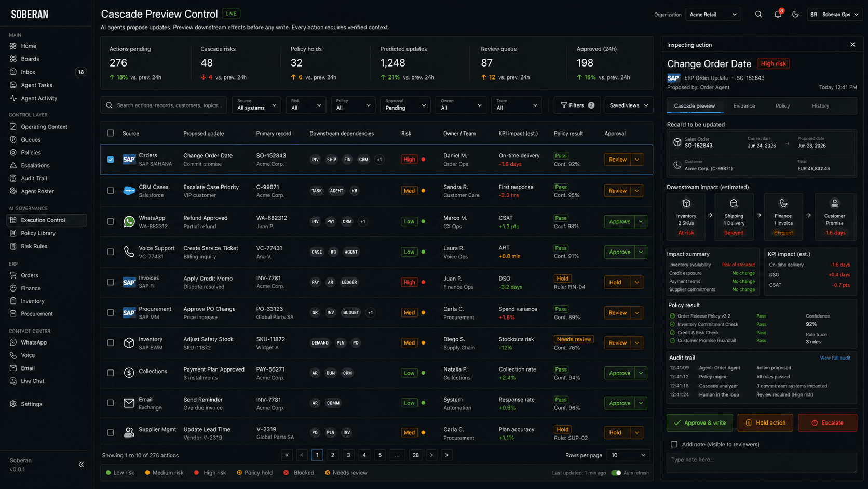Viewport: 868px width, 489px height.
Task: Go to page 3 in pagination
Action: point(348,455)
